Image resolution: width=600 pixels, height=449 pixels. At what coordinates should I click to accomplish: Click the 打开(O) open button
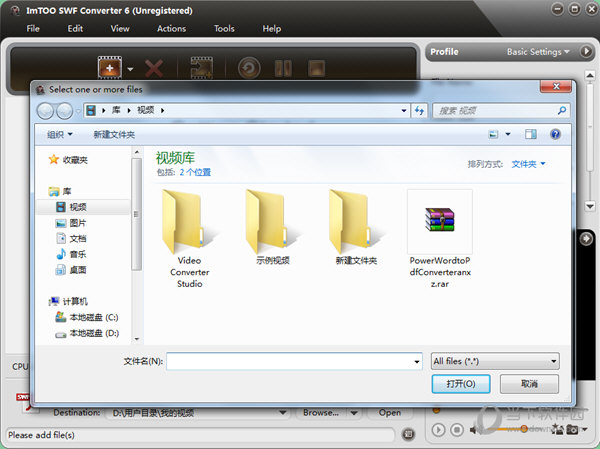tap(460, 384)
